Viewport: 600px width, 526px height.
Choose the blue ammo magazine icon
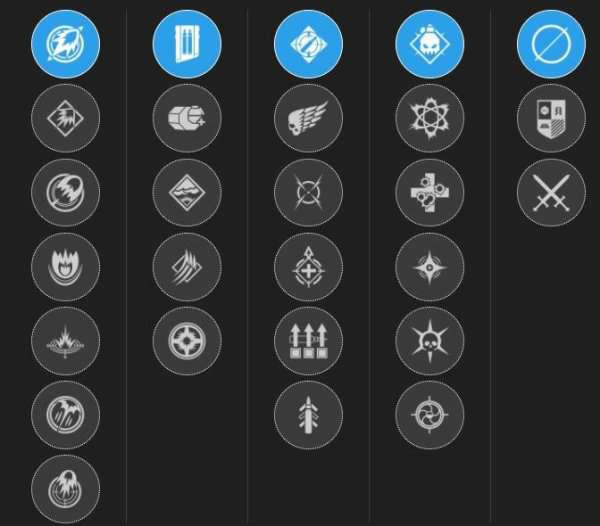click(x=187, y=44)
